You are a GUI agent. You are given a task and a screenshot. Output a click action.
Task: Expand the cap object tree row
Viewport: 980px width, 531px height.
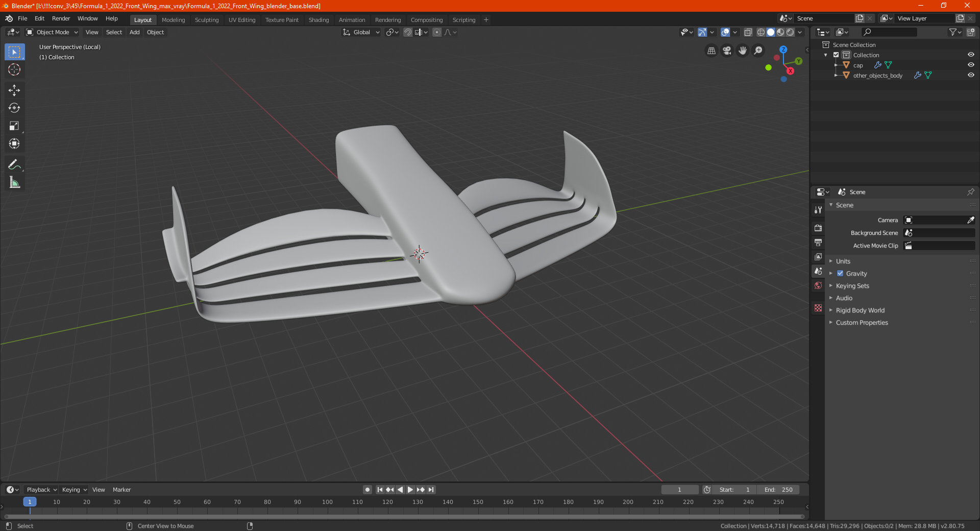click(x=836, y=65)
